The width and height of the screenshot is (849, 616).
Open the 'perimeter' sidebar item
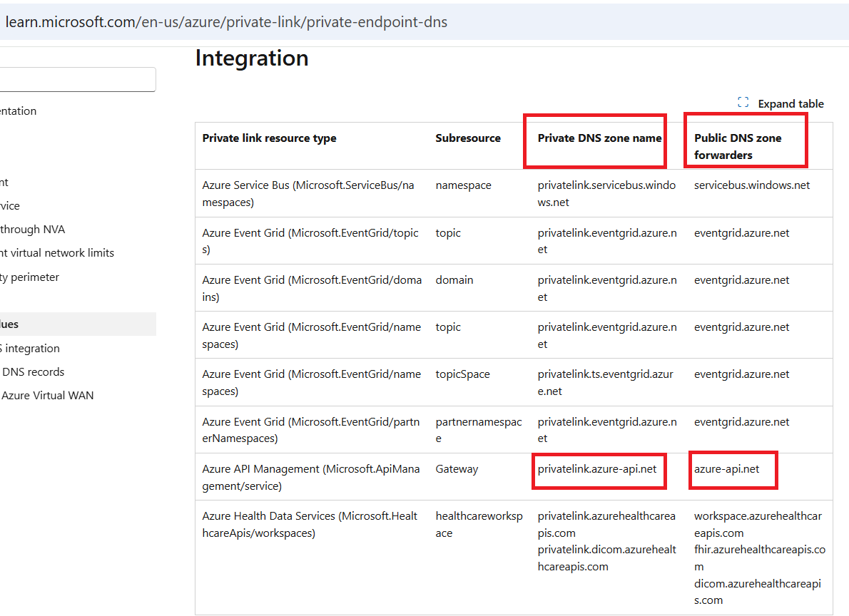click(29, 277)
